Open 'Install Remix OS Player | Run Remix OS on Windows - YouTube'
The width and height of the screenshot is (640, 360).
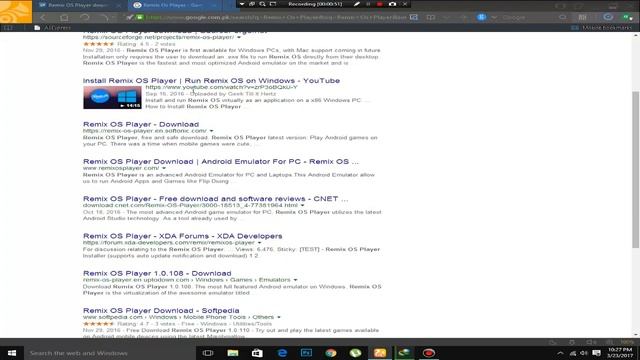click(211, 80)
